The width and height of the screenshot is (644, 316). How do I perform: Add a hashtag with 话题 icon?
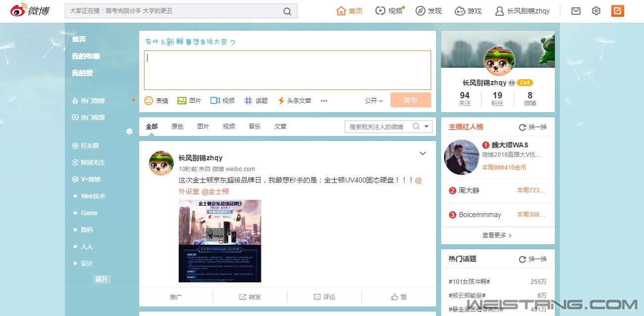[x=248, y=100]
